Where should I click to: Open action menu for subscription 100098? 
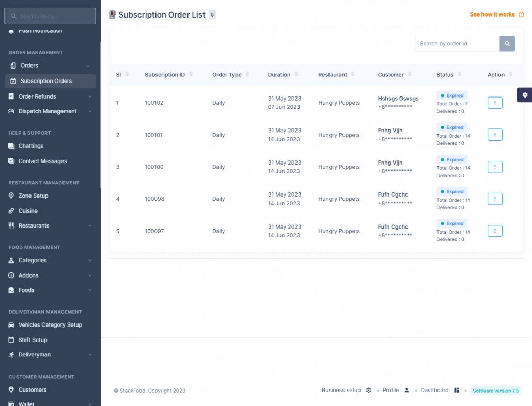pos(495,199)
